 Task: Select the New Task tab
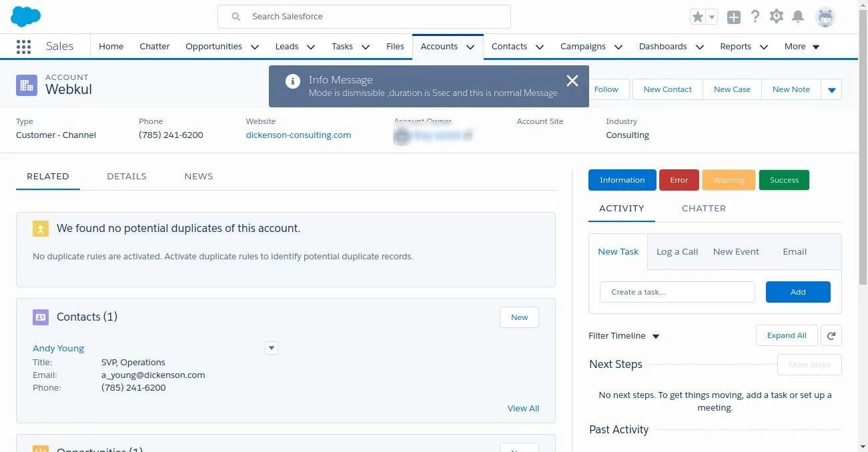click(618, 252)
